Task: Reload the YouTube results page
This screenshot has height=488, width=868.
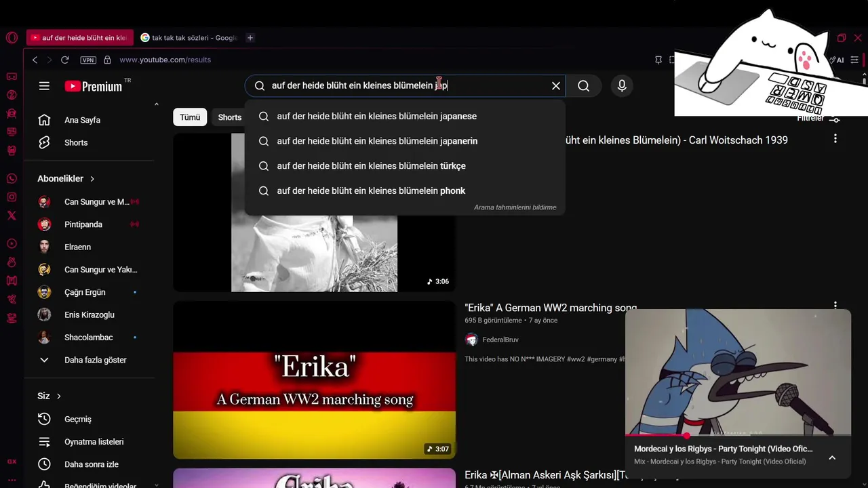Action: click(65, 60)
